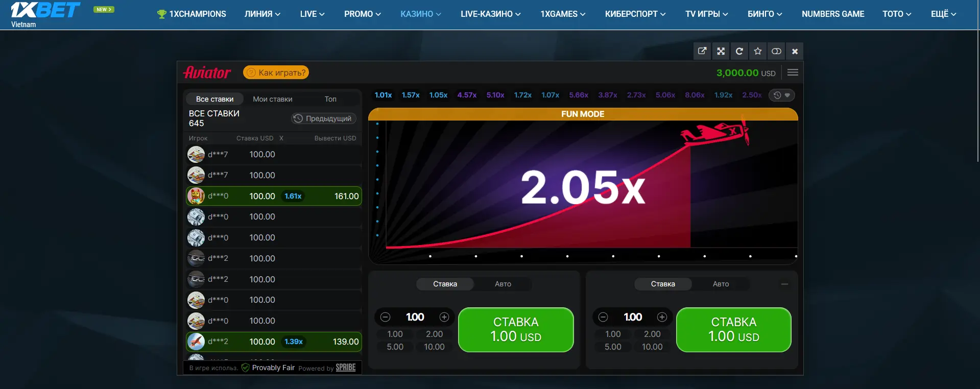Select Авто mode in right panel
The width and height of the screenshot is (980, 389).
click(x=721, y=284)
